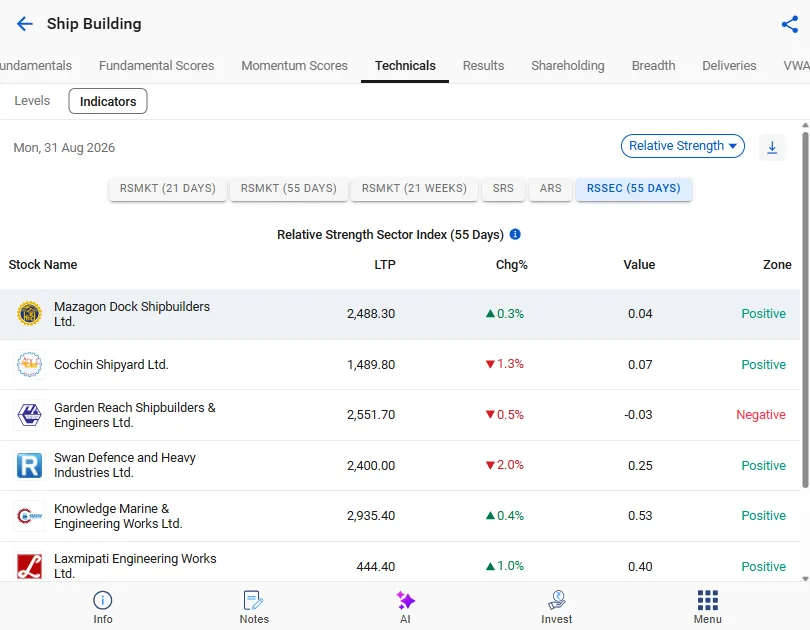Image resolution: width=810 pixels, height=630 pixels.
Task: Click the 1.0% change for Laxmipati
Action: (x=505, y=566)
